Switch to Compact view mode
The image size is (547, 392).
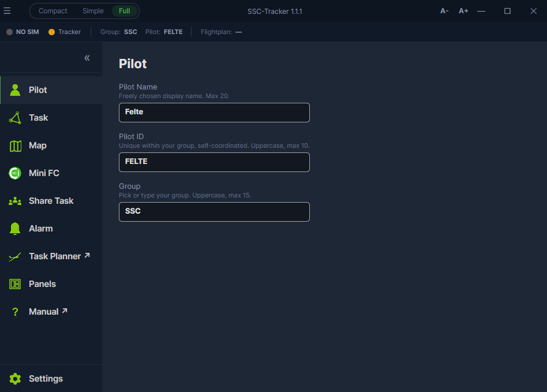click(x=53, y=11)
